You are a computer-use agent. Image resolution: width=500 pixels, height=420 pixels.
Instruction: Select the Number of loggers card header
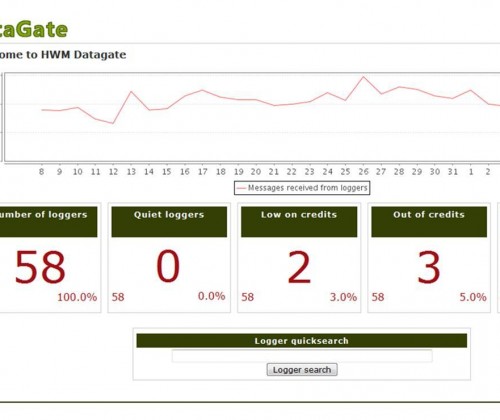(49, 222)
